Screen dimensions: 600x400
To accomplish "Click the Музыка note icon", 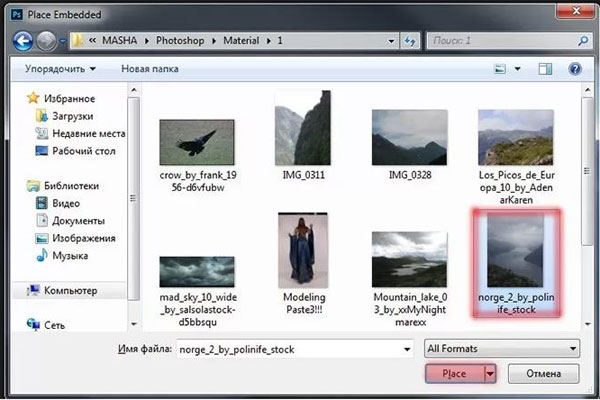I will tap(41, 255).
